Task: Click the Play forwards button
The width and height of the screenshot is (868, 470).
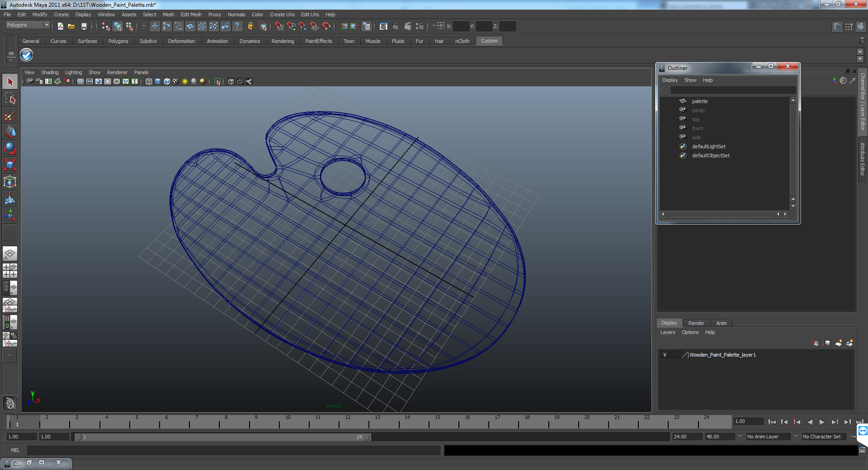Action: [x=822, y=422]
